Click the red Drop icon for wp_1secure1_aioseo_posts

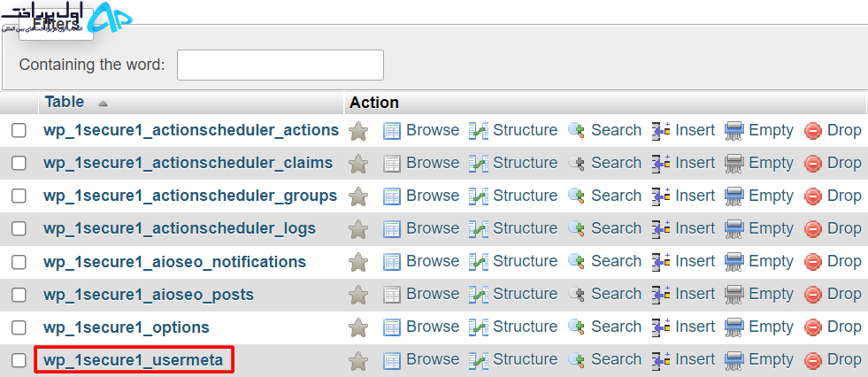click(x=812, y=295)
